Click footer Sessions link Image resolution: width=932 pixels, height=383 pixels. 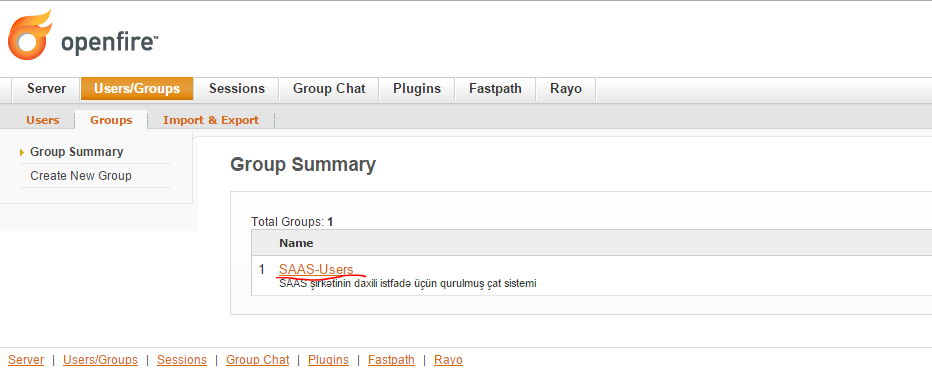click(x=182, y=360)
